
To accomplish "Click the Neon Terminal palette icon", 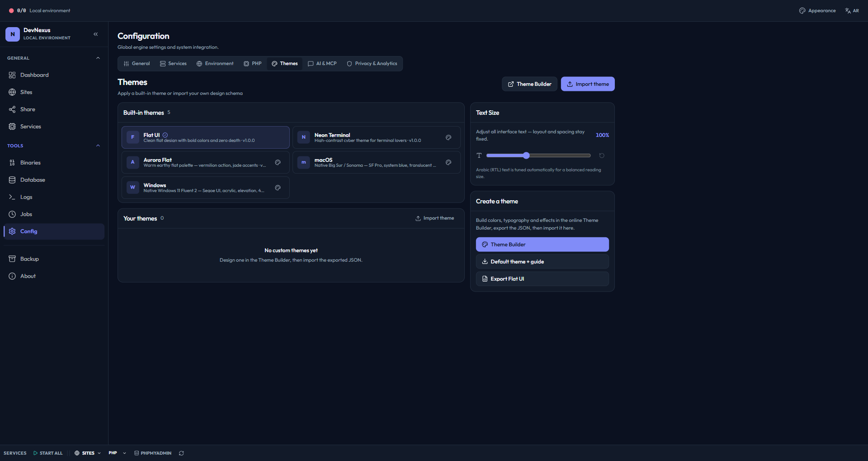I will (x=448, y=137).
